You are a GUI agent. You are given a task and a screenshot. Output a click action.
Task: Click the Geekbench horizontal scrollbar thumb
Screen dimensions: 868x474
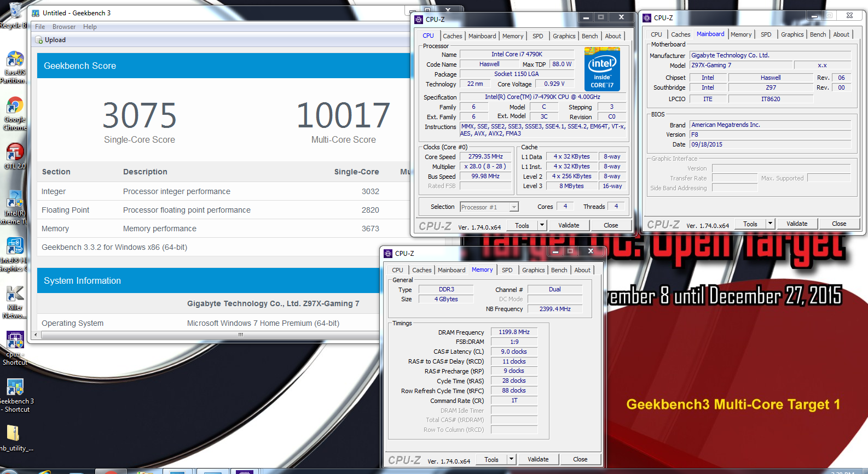click(x=241, y=335)
